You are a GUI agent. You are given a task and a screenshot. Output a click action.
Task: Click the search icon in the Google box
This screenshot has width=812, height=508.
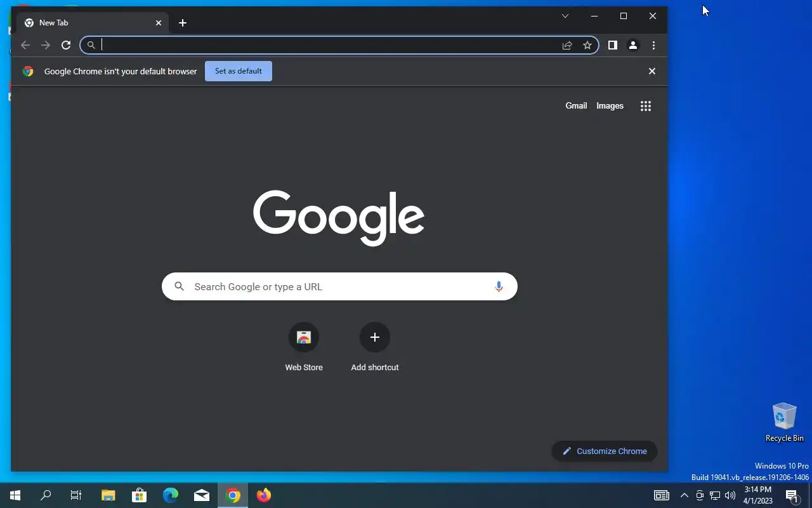[x=180, y=286]
